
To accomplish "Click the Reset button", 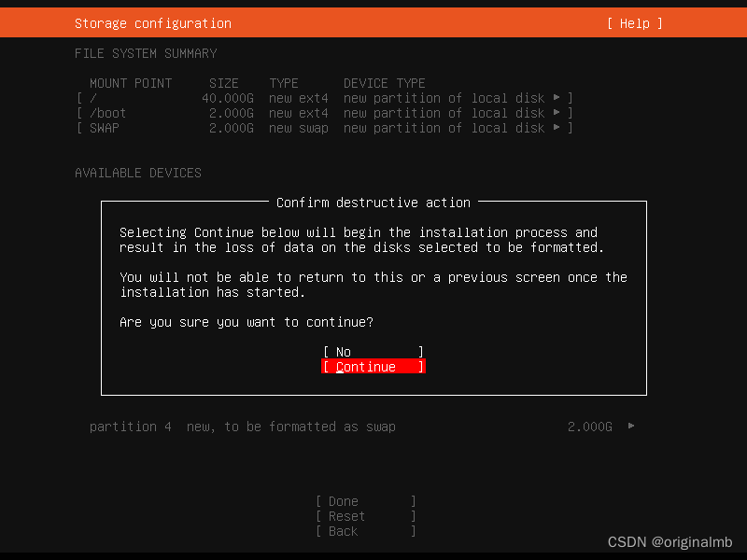I will (x=364, y=516).
